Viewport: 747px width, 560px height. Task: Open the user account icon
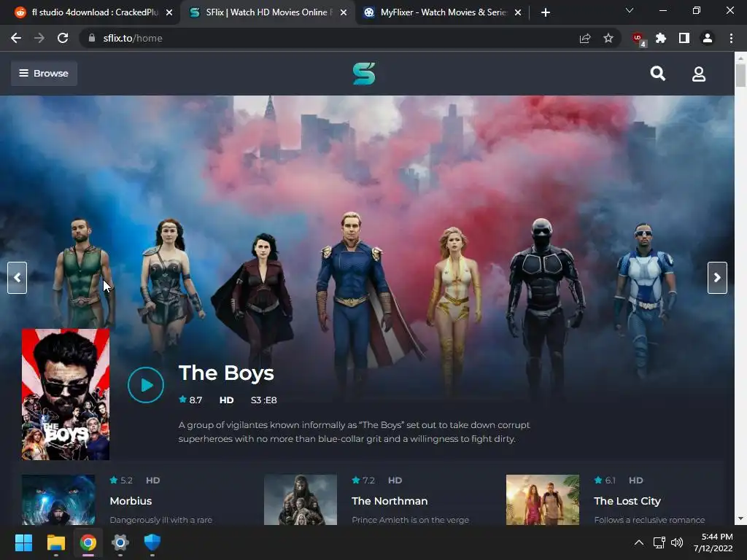(x=698, y=74)
